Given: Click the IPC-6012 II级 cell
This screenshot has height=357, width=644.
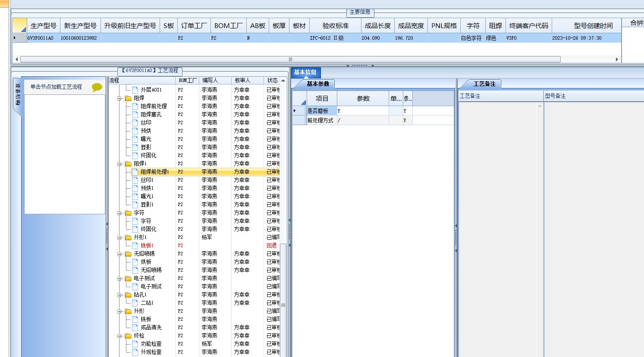Looking at the screenshot, I should click(x=336, y=38).
